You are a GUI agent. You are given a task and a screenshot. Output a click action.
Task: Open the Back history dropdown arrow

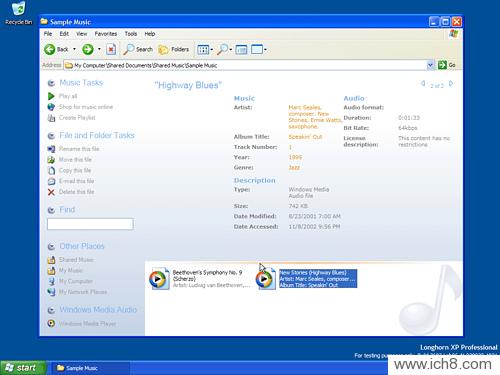[74, 49]
